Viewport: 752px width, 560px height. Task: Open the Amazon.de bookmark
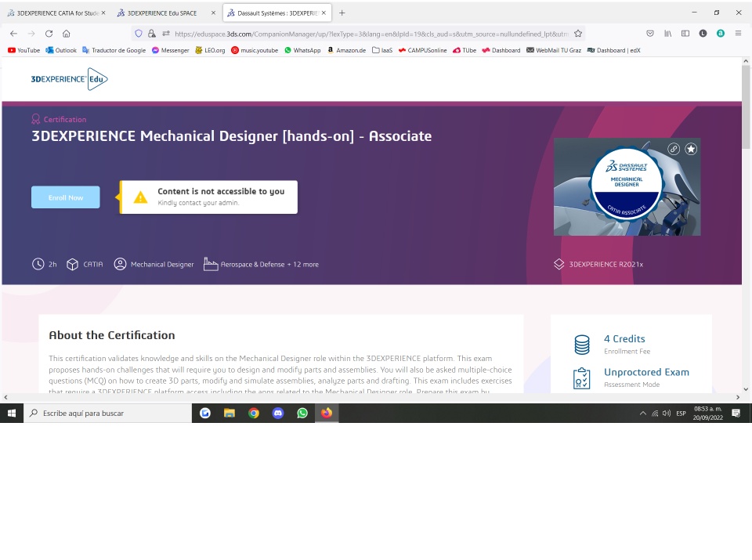point(347,50)
